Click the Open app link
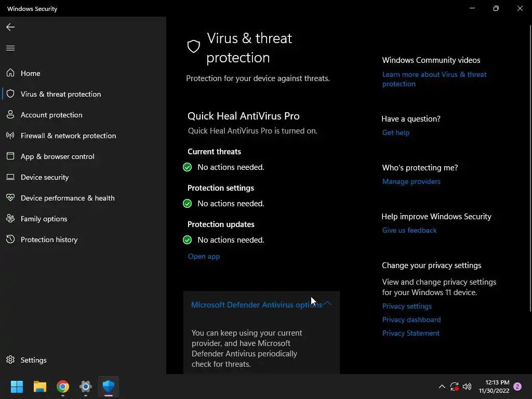 point(204,256)
